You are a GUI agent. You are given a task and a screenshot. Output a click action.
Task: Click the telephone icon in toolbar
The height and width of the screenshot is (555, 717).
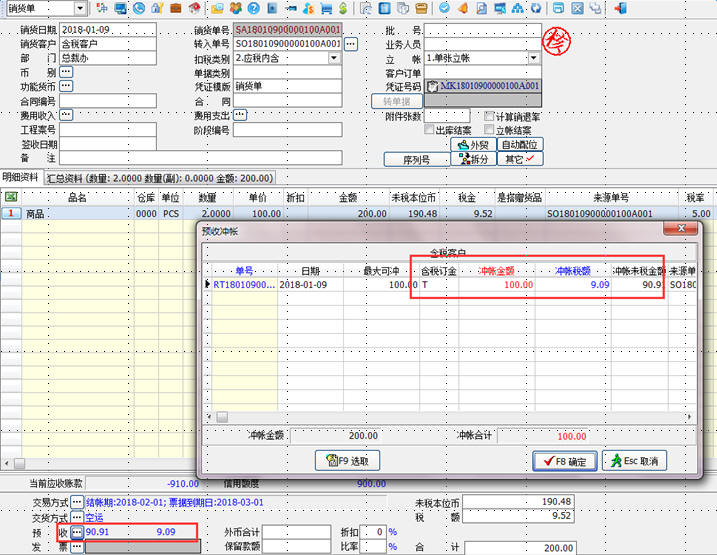coord(139,8)
